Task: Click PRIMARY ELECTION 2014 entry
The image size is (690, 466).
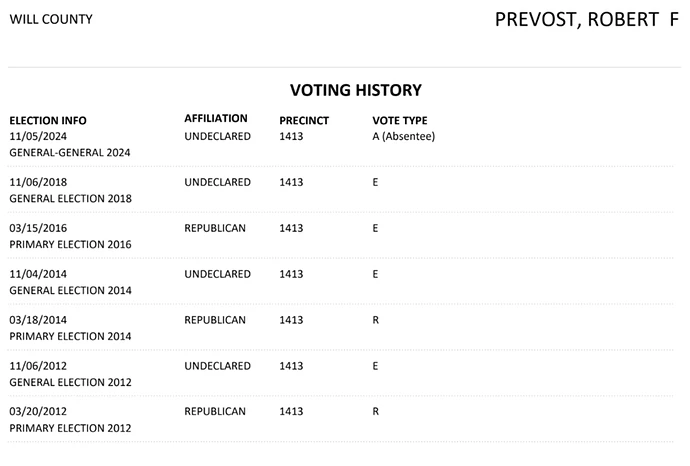Action: pos(70,336)
